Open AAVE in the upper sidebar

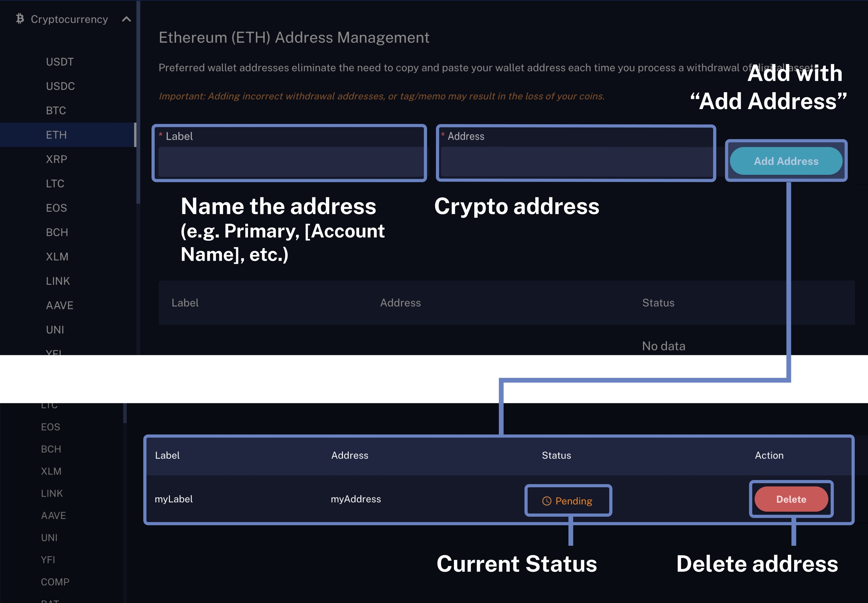coord(59,305)
